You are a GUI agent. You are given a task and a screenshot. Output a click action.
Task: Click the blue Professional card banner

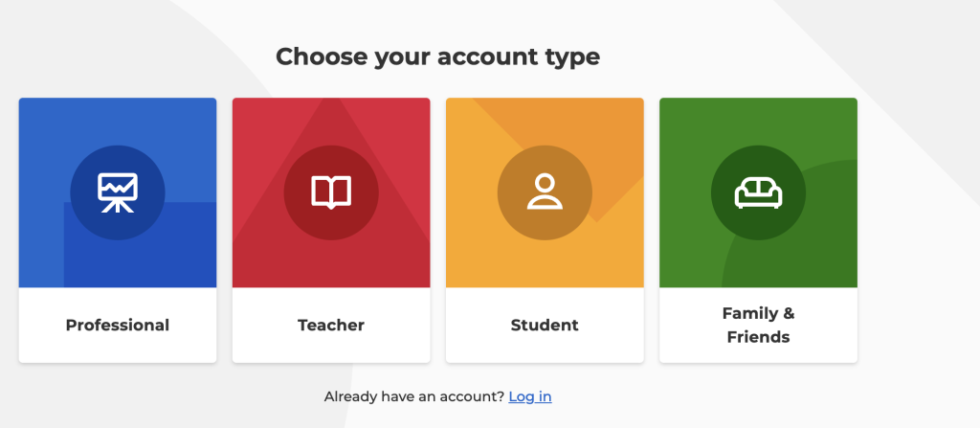pos(118,192)
